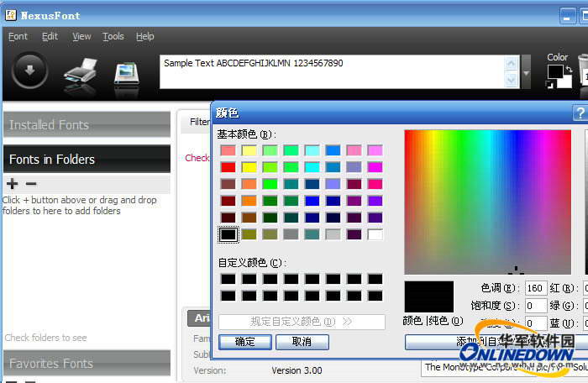Viewport: 588px width, 383px height.
Task: Select the pure blue basic color swatch
Action: pyautogui.click(x=312, y=201)
